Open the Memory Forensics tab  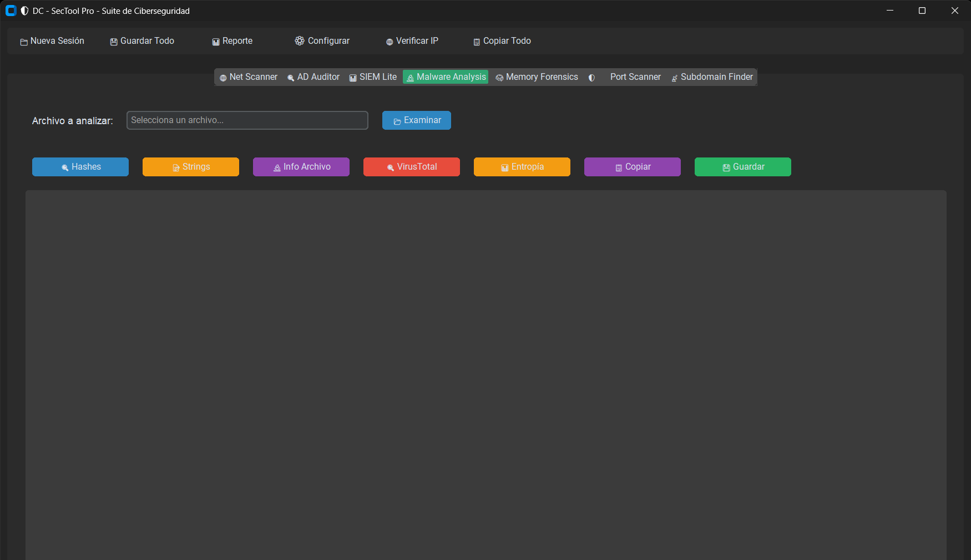537,77
